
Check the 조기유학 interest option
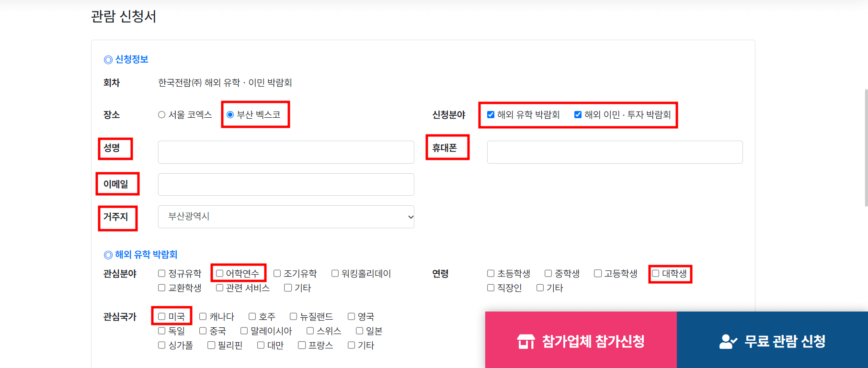click(x=277, y=273)
